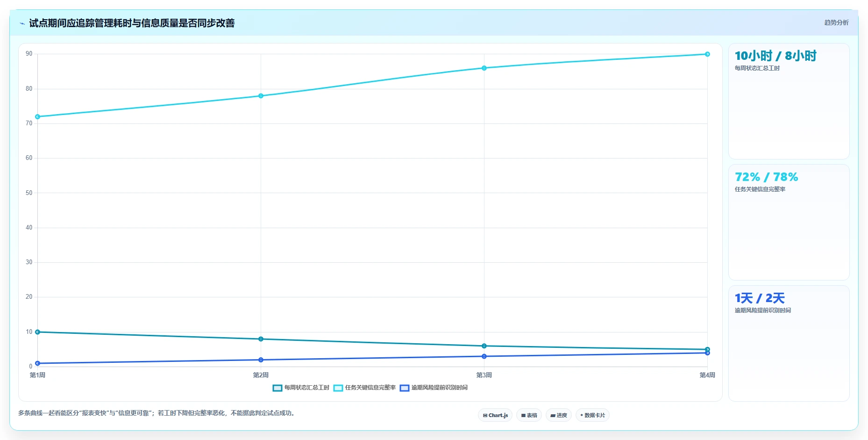Click the y-axis label 90
The width and height of the screenshot is (868, 440).
coord(29,54)
